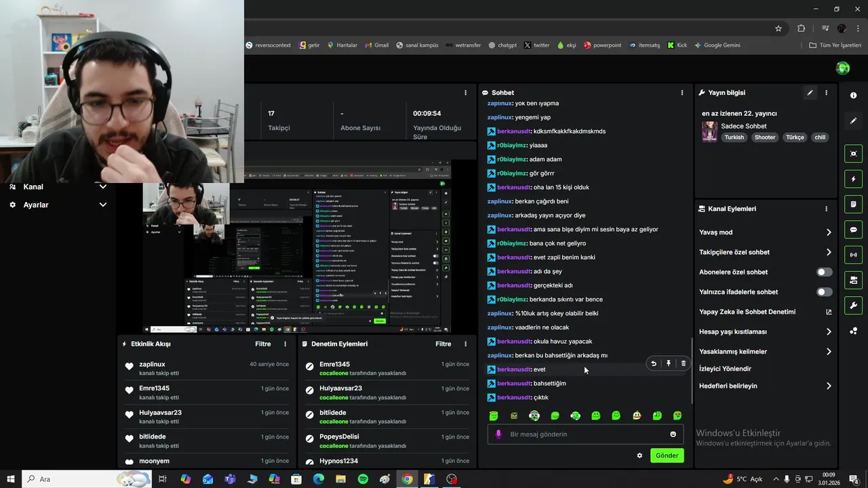Open stream stats panel three-dot menu
This screenshot has height=488, width=868.
click(465, 93)
